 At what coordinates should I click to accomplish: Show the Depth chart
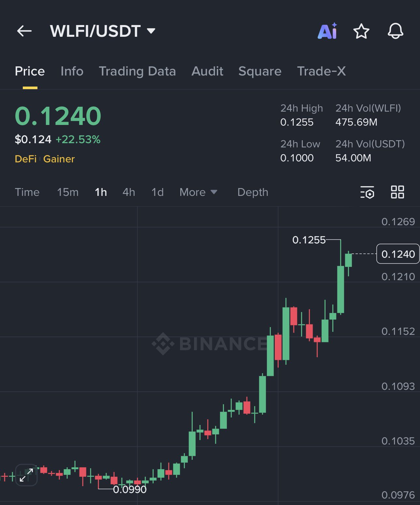[x=253, y=192]
